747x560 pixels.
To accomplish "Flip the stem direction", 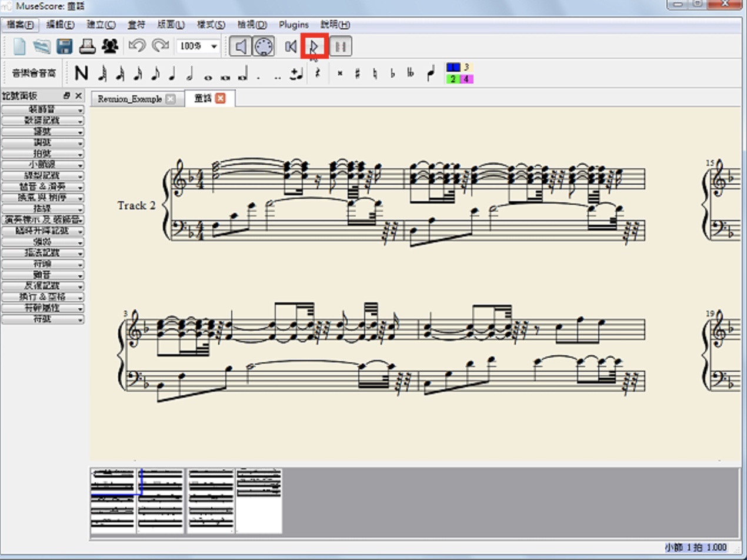I will tap(431, 73).
